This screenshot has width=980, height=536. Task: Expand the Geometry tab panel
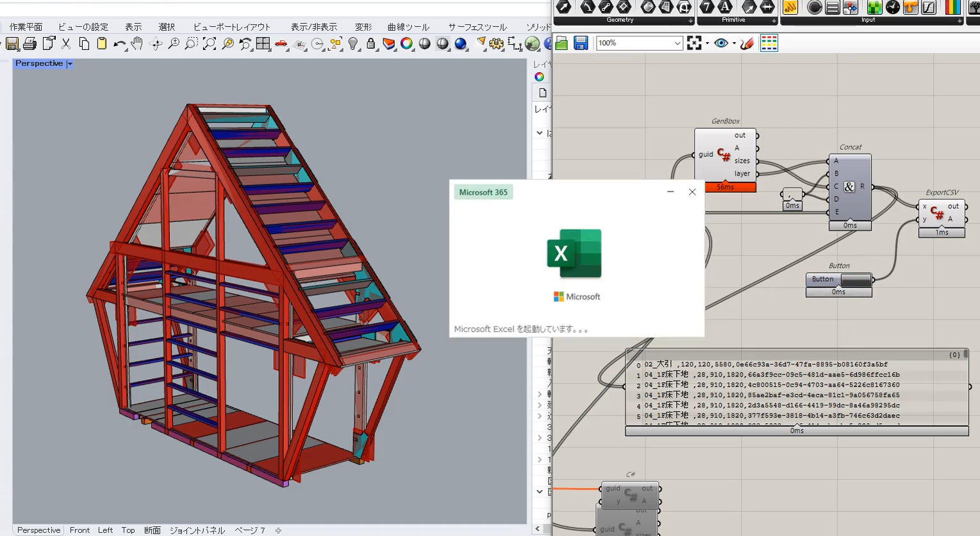(x=690, y=20)
